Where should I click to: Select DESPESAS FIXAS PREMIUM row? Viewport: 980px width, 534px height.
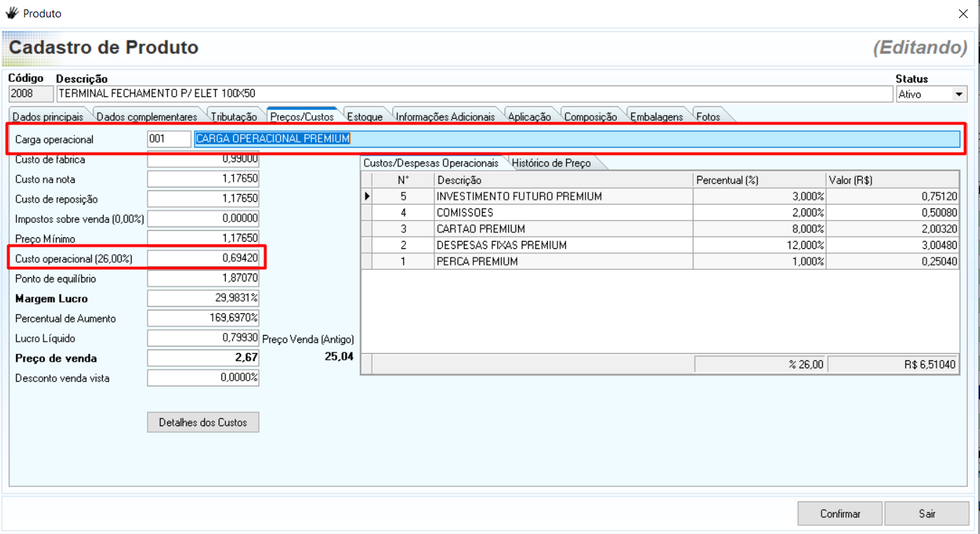(x=660, y=245)
